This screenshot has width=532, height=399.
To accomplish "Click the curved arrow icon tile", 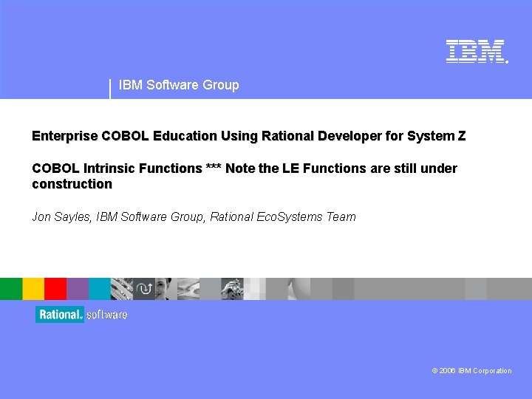I will [144, 289].
